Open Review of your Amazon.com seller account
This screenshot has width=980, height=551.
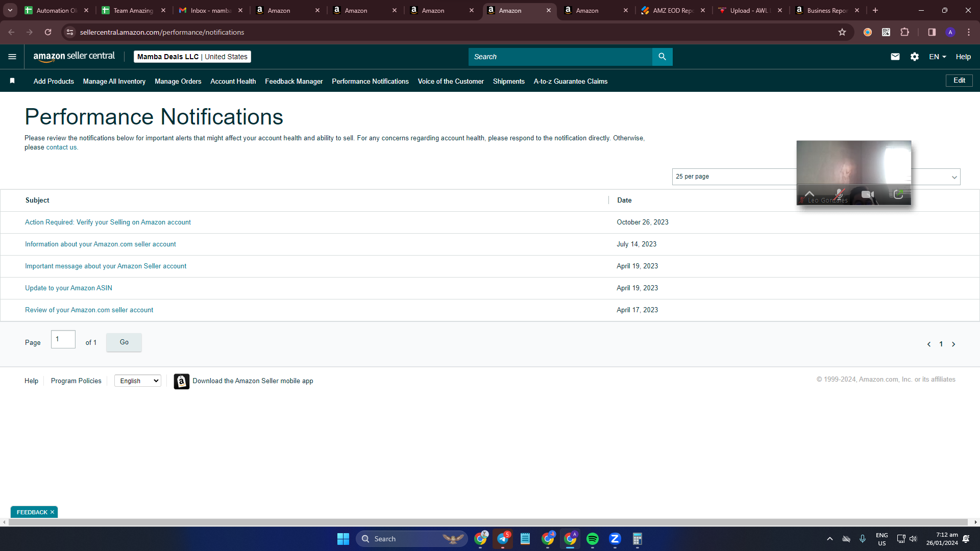pos(89,310)
